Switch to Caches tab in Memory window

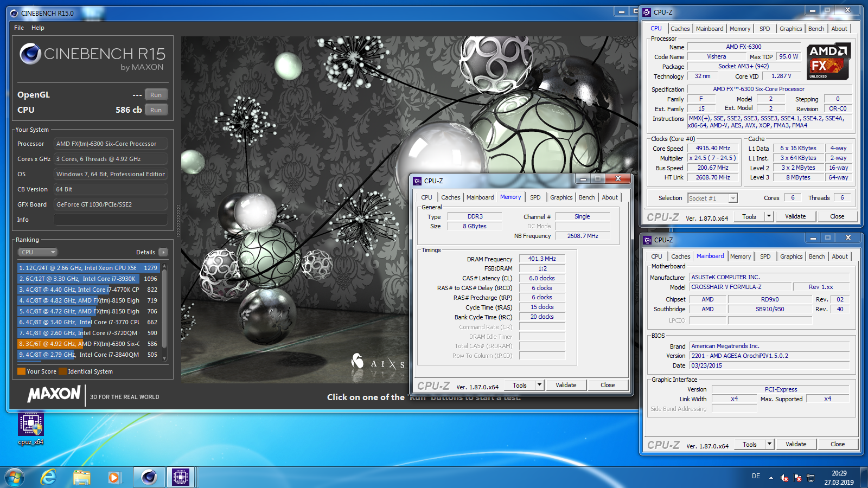(x=450, y=197)
